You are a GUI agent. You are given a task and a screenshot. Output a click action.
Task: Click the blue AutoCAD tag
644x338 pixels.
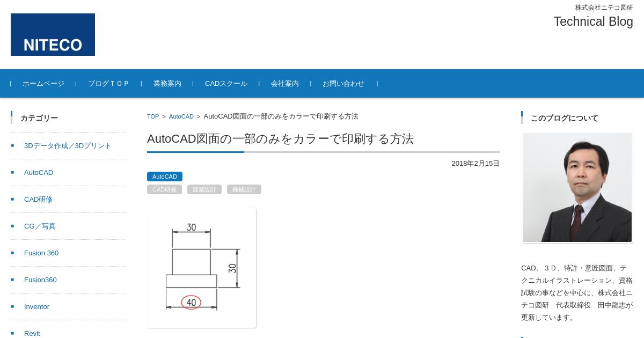pos(165,177)
